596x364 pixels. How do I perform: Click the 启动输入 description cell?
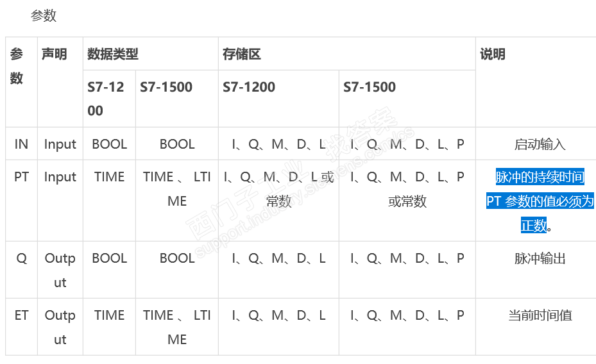[540, 144]
